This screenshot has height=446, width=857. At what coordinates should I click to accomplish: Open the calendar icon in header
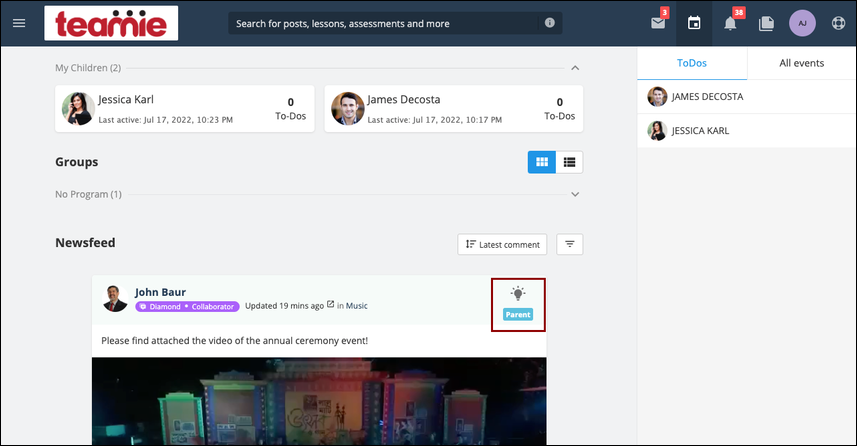[694, 23]
